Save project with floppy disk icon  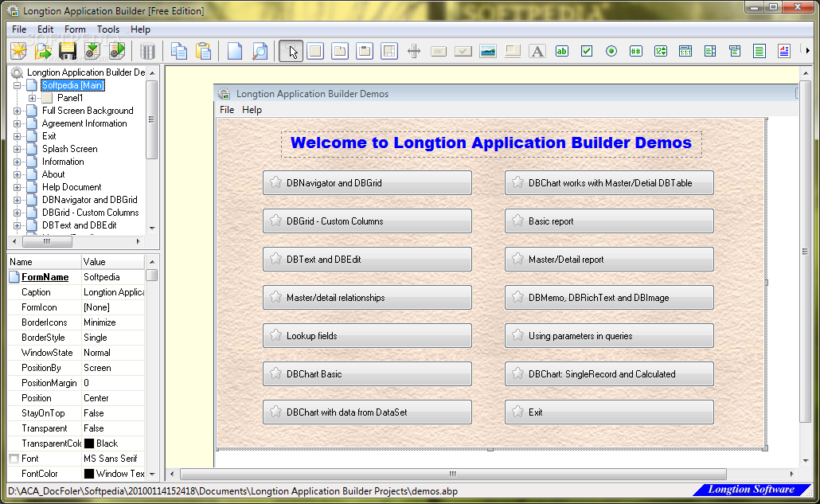click(68, 51)
